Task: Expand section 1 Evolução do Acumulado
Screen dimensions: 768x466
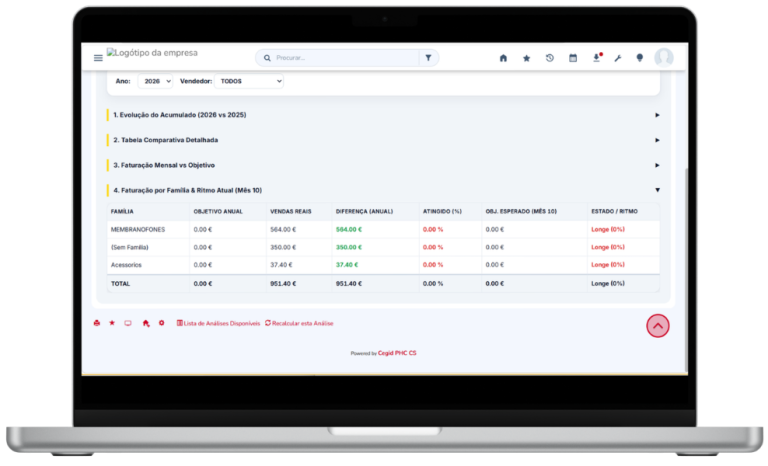Action: coord(383,115)
